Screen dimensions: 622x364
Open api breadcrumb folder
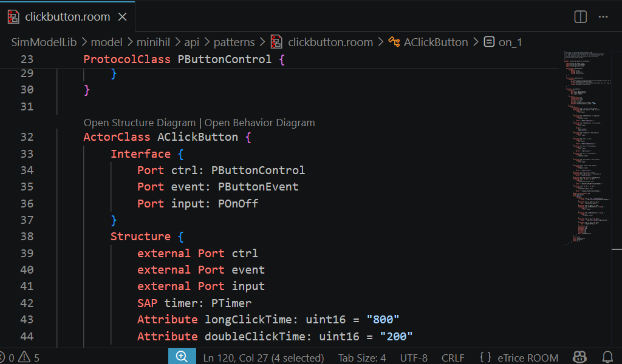pos(191,42)
